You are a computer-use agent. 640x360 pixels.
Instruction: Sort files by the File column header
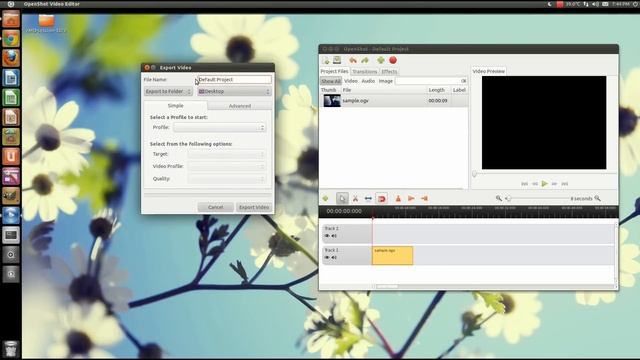383,90
